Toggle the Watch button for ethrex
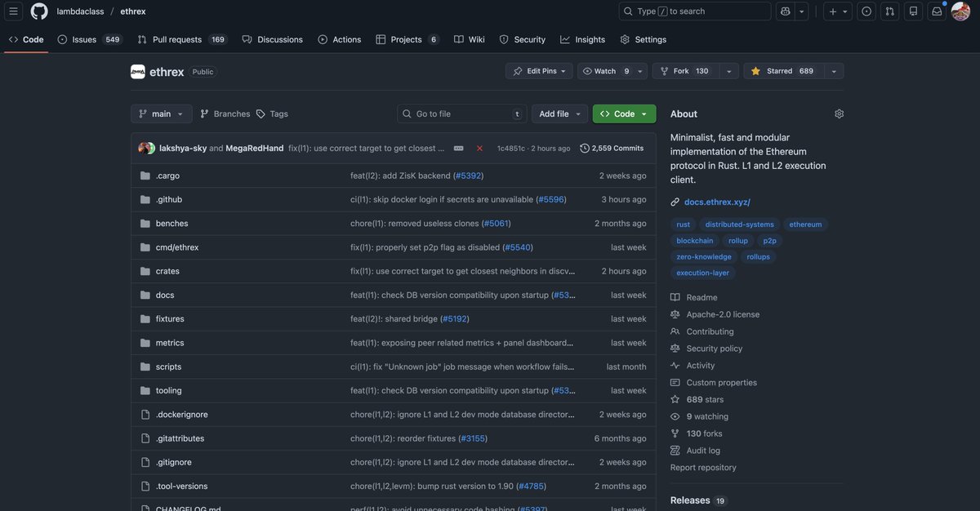Screen dimensions: 980x511 pos(605,71)
